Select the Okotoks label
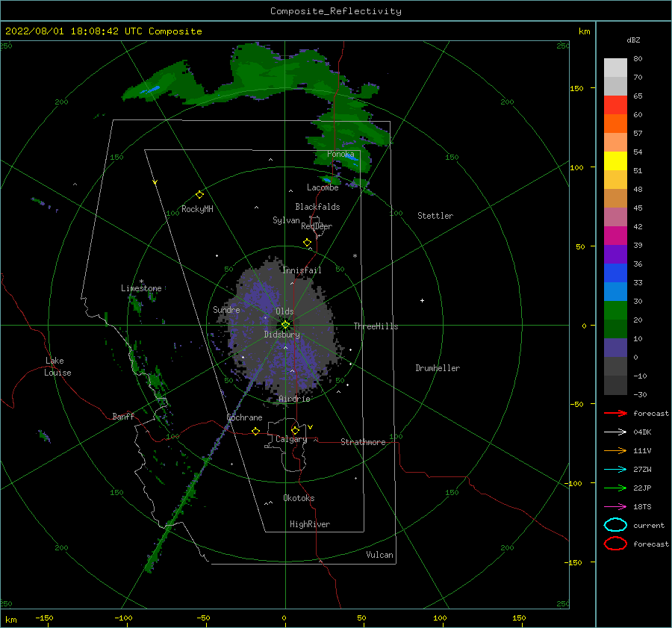672x628 pixels. click(299, 498)
